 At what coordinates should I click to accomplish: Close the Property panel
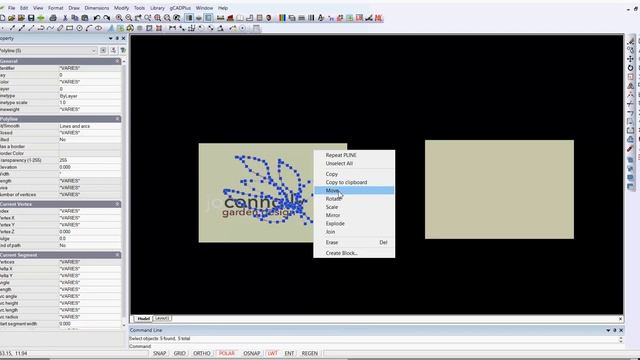tap(124, 38)
